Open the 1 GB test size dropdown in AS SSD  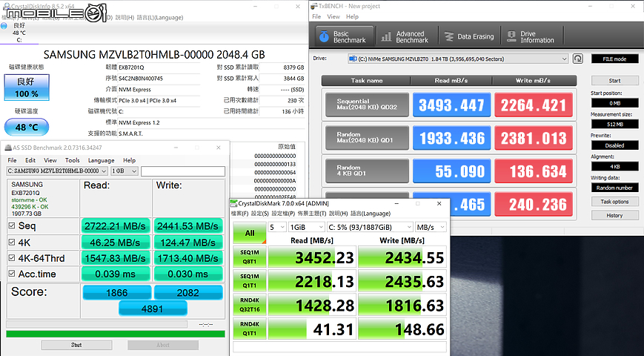(x=124, y=171)
